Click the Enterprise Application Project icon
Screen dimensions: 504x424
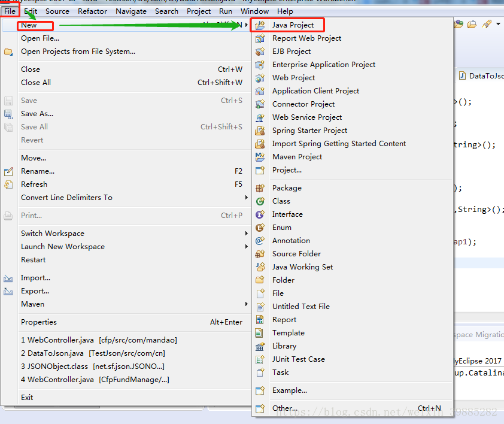click(x=260, y=65)
